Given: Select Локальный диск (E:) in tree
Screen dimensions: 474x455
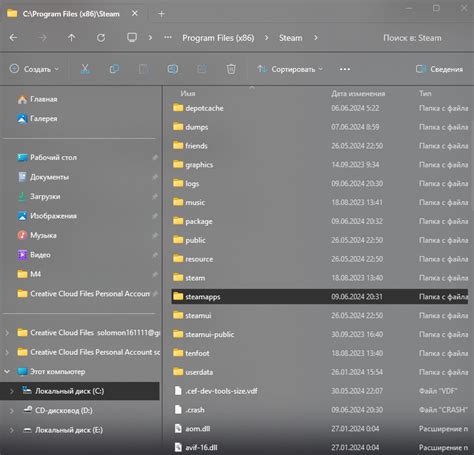Looking at the screenshot, I should pyautogui.click(x=63, y=430).
